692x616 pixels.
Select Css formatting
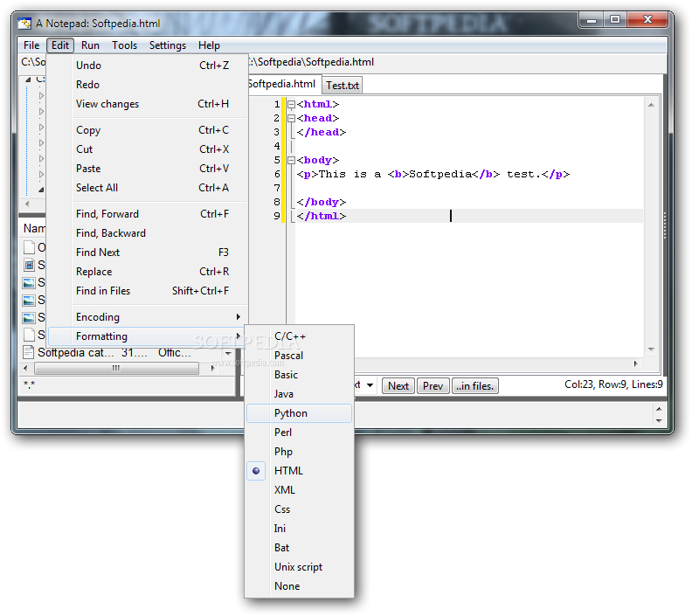299,509
